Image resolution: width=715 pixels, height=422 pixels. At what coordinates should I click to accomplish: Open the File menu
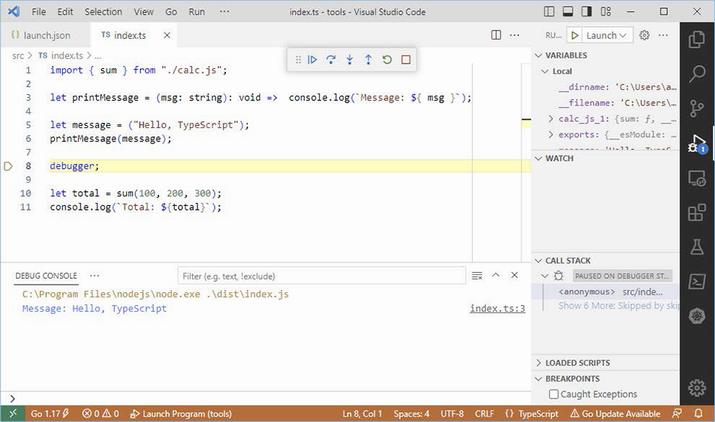[38, 11]
